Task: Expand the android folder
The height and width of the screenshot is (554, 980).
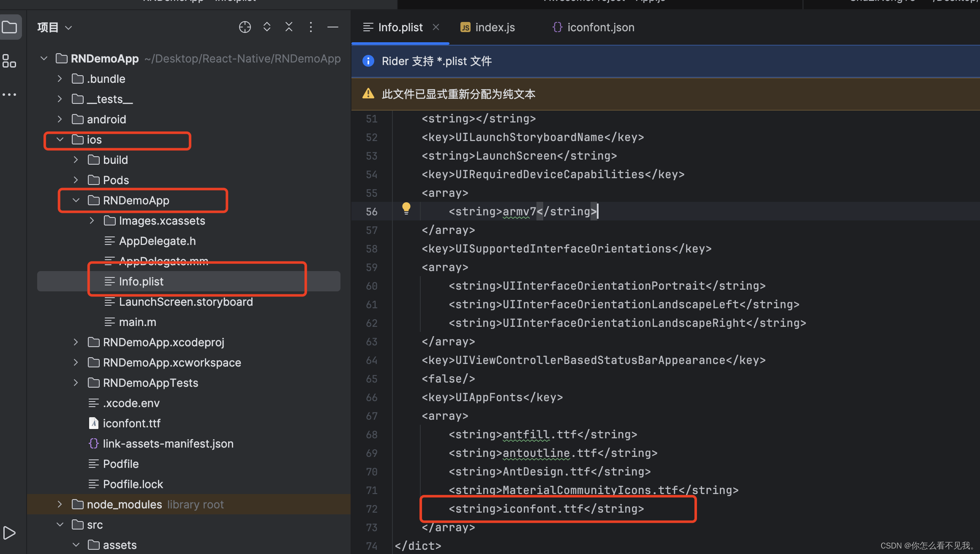Action: [60, 119]
